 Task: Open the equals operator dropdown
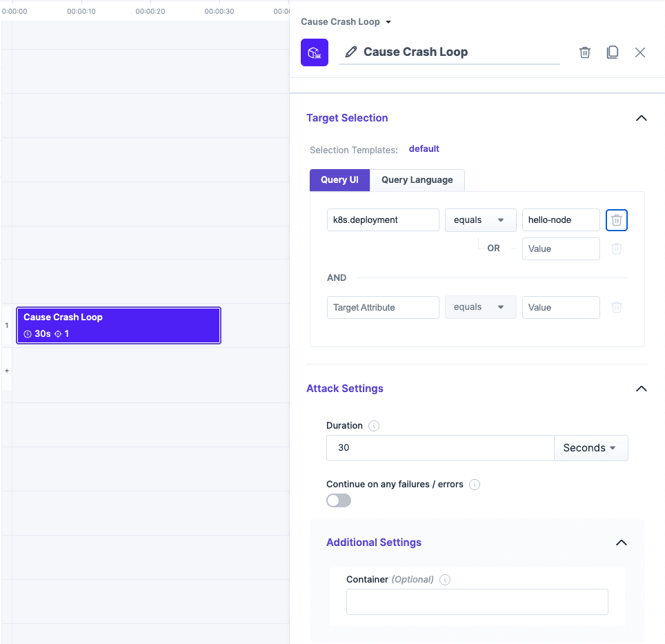[x=480, y=219]
